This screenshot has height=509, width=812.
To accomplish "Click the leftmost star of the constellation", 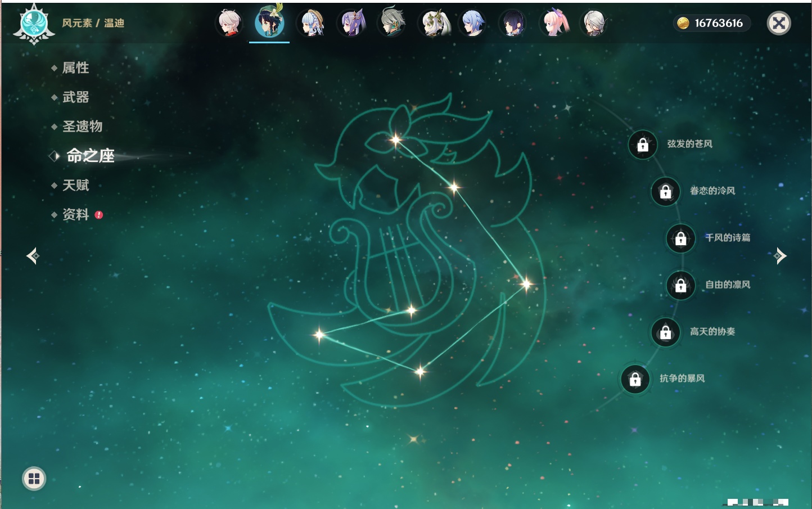I will (x=319, y=335).
